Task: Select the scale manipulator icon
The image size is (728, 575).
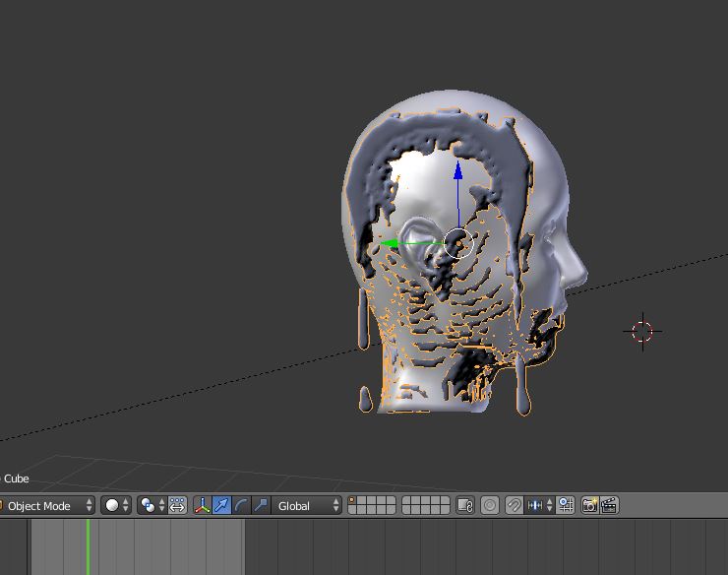Action: coord(261,505)
